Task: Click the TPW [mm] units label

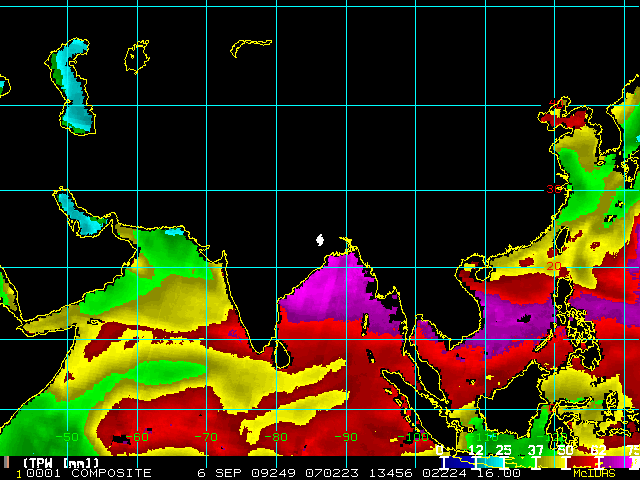Action: tap(61, 463)
